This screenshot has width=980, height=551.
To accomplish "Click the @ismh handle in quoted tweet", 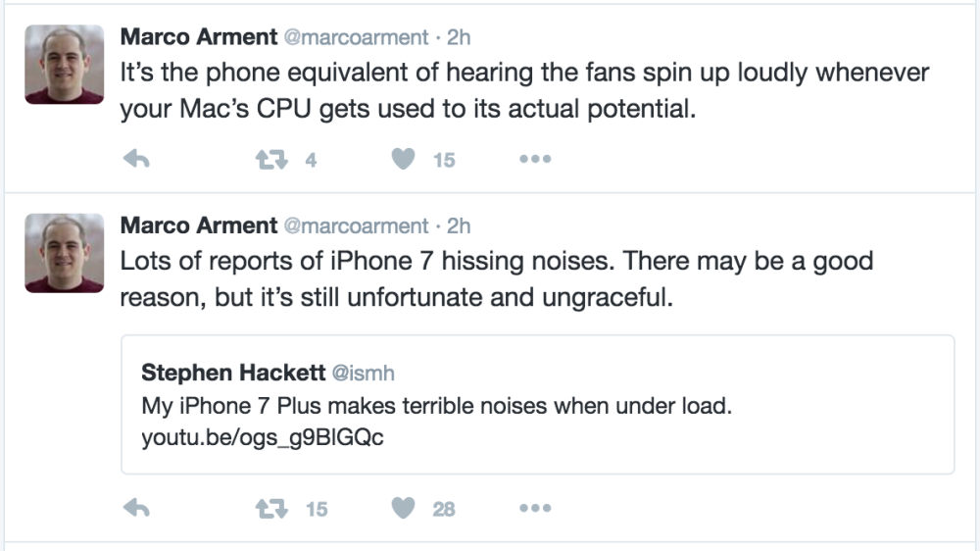I will [365, 373].
